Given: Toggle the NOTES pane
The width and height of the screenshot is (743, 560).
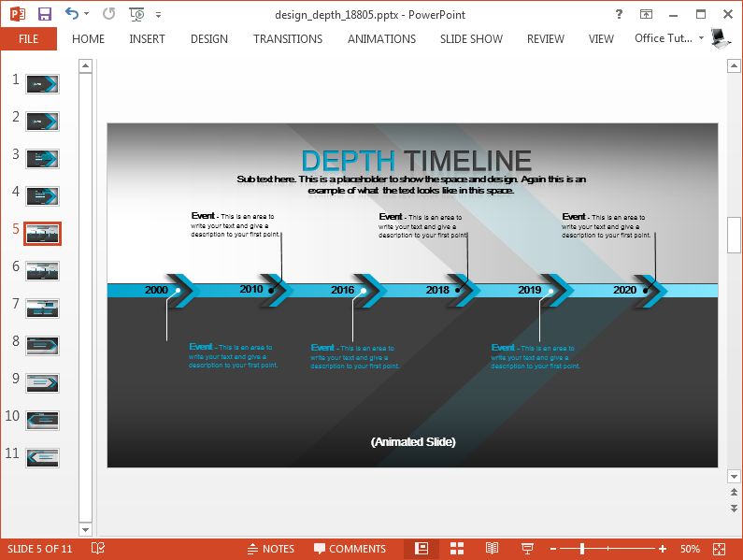Looking at the screenshot, I should point(271,549).
